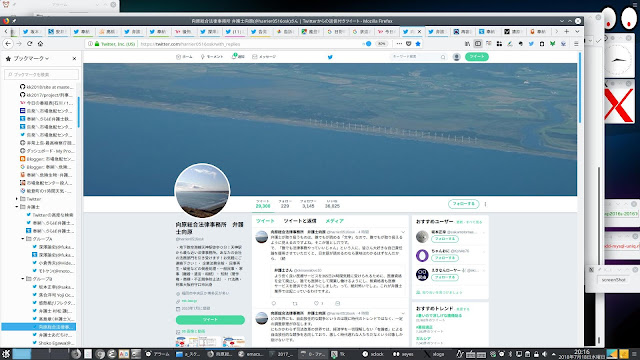Retweet the first tweet

click(295, 303)
